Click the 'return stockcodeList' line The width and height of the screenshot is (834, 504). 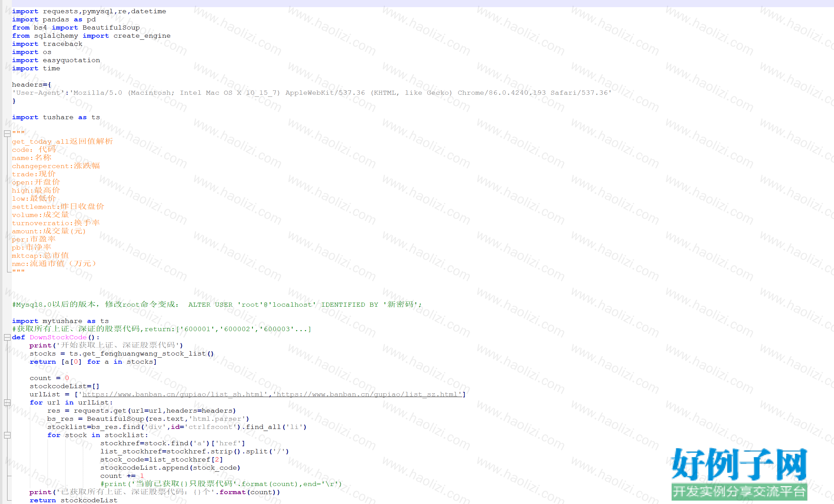[x=73, y=500]
